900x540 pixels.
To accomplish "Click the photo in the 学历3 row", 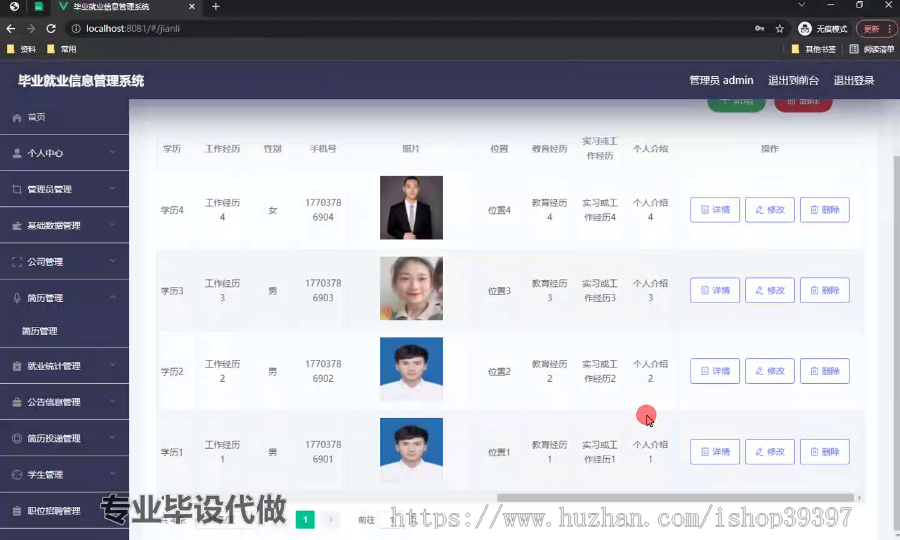I will tap(411, 288).
